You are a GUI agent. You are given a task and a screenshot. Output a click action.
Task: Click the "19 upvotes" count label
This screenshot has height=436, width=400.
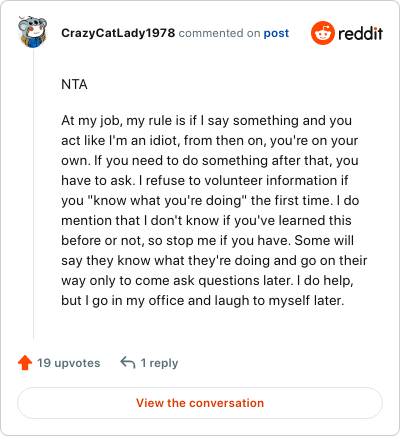(69, 363)
